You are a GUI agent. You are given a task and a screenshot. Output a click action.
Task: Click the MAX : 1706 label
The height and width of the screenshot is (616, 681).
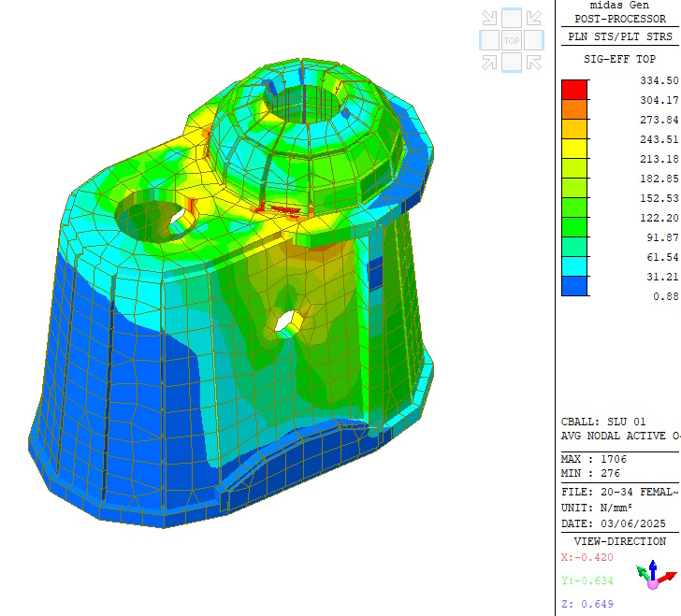point(594,459)
